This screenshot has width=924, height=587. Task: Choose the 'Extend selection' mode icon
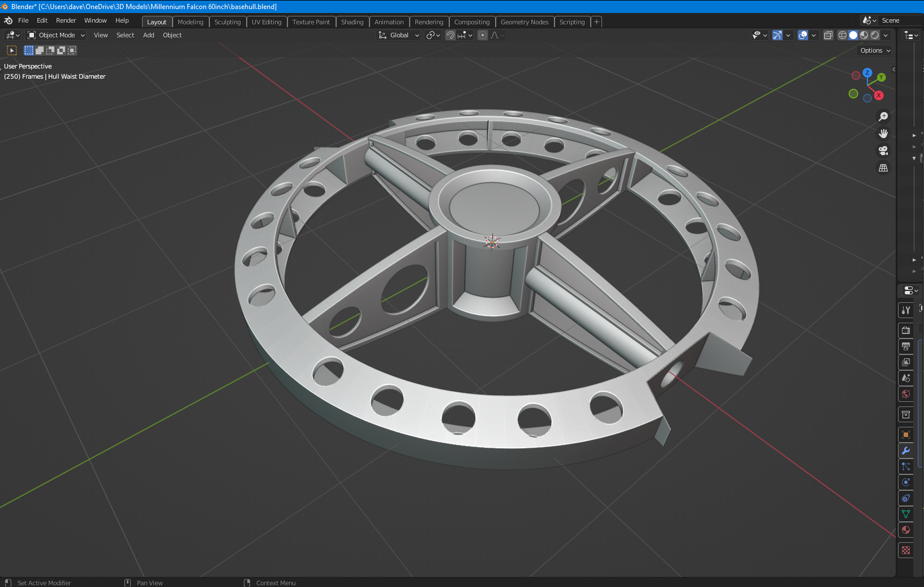40,50
